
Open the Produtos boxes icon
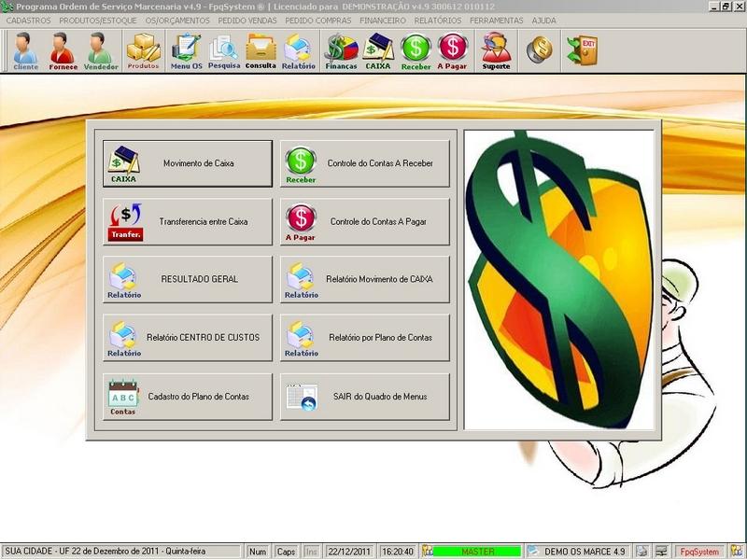coord(143,51)
